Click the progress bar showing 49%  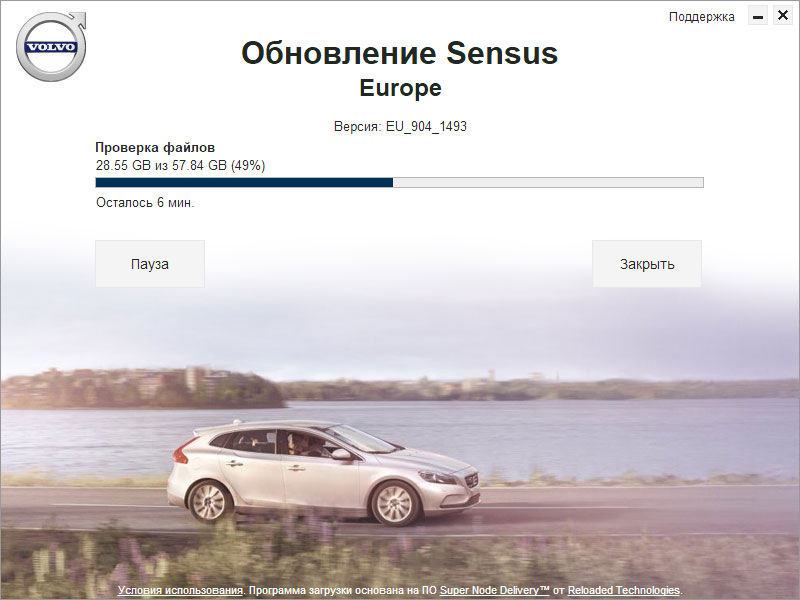(x=400, y=183)
